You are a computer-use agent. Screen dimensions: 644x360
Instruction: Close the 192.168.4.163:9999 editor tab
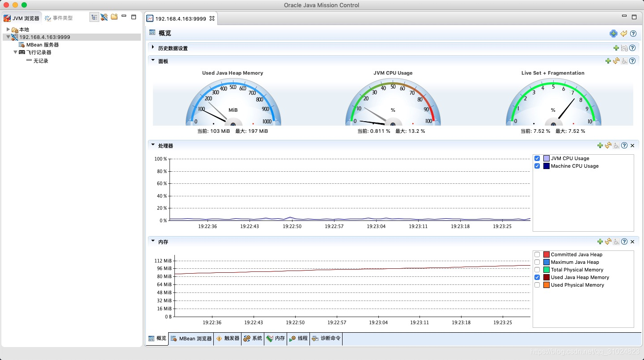tap(212, 18)
